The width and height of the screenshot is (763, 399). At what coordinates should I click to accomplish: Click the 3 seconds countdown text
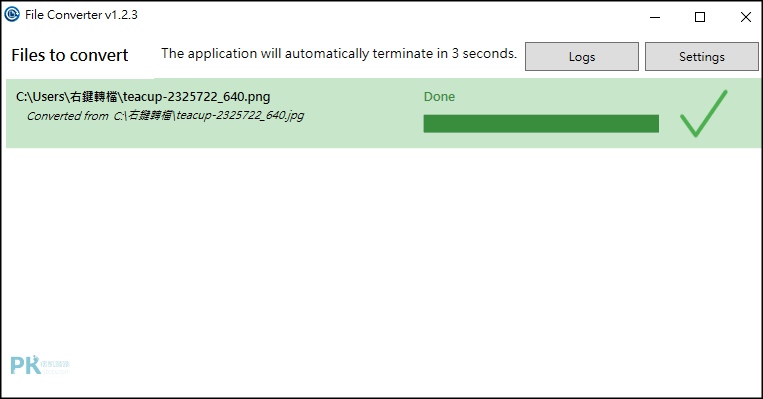pos(484,54)
